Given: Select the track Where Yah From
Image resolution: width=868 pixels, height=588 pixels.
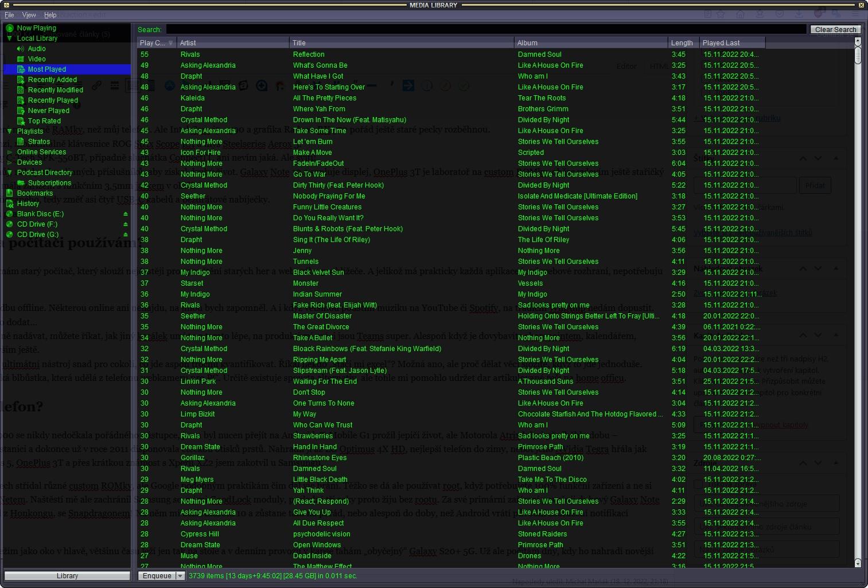Looking at the screenshot, I should coord(319,109).
